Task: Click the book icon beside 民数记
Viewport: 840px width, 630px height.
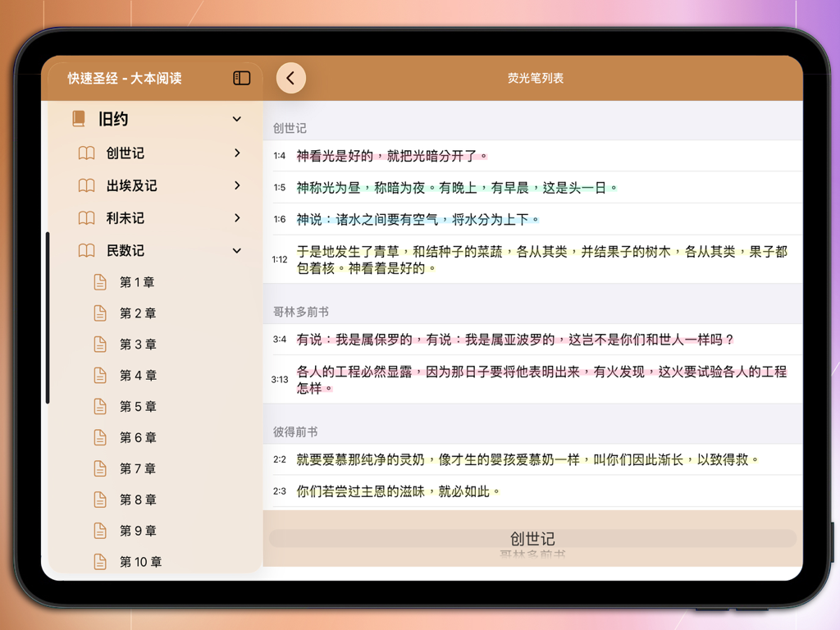Action: point(87,250)
